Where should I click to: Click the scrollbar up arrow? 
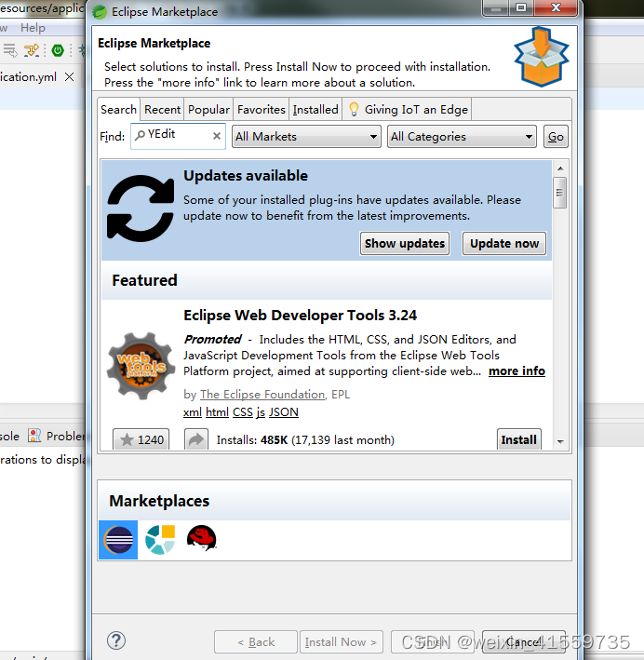[x=560, y=168]
